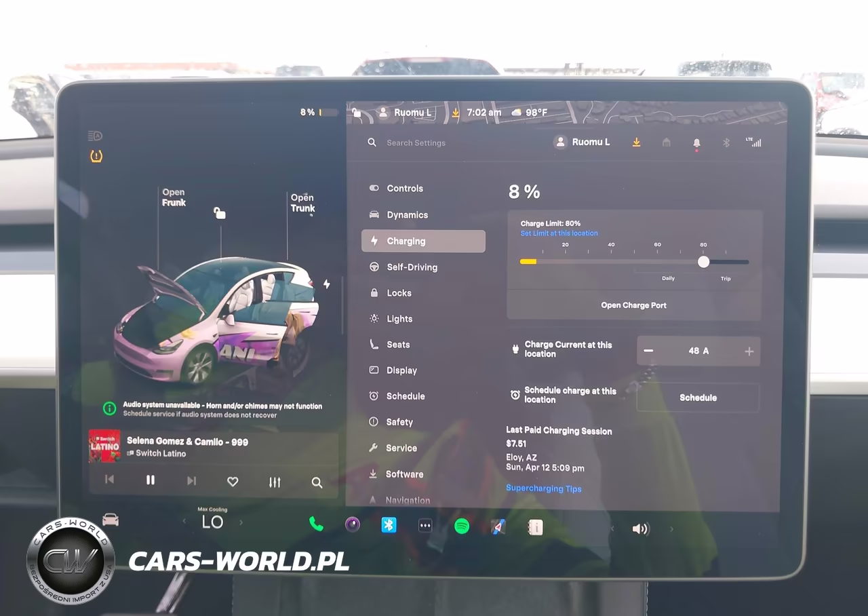Raise cabin temperature with right chevron

[x=241, y=522]
